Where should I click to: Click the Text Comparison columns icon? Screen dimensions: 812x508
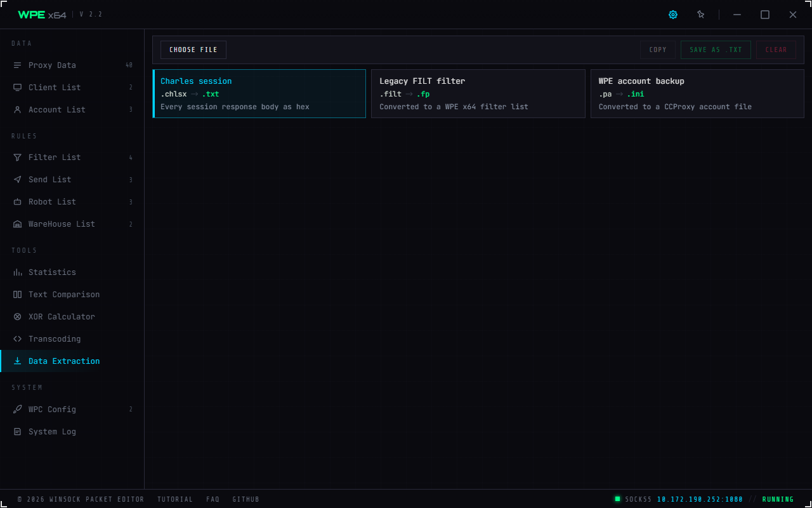tap(17, 295)
